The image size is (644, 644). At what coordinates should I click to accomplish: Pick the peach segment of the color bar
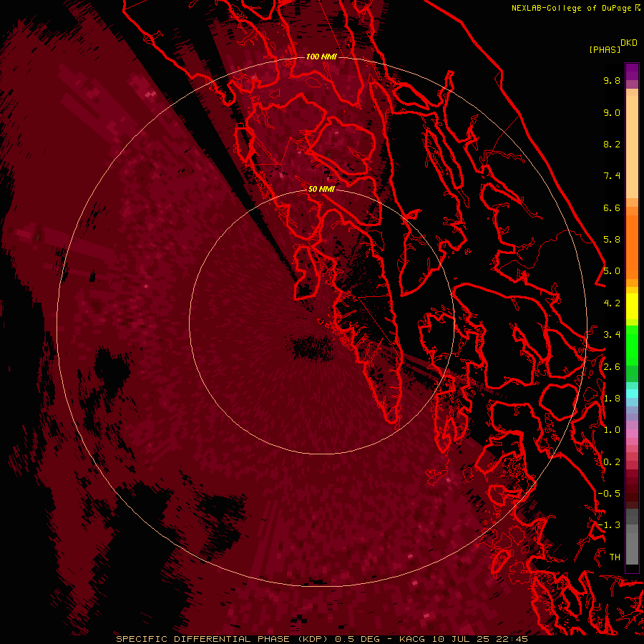pyautogui.click(x=632, y=147)
